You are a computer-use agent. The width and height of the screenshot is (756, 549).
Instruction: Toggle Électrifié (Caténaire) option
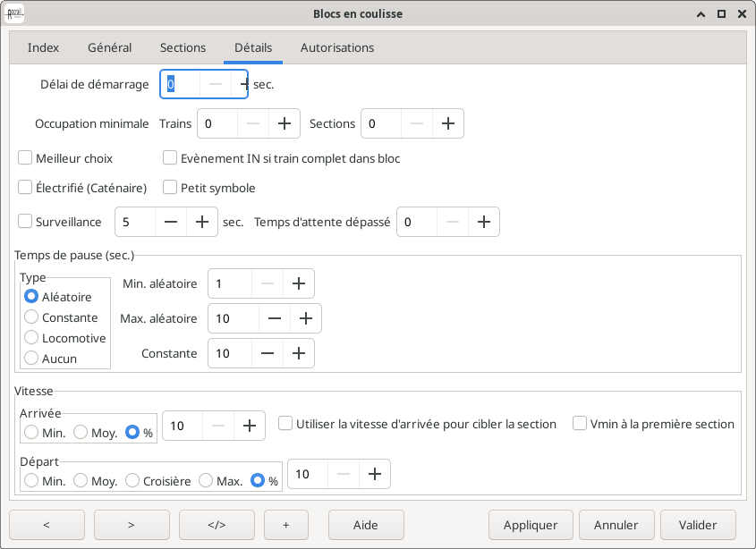point(26,188)
